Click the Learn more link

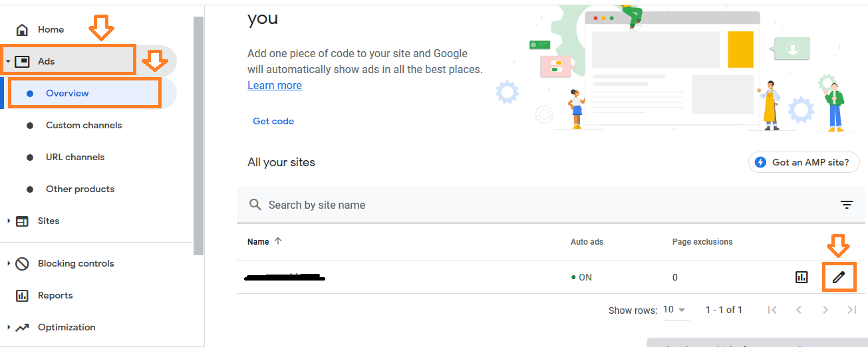tap(275, 85)
